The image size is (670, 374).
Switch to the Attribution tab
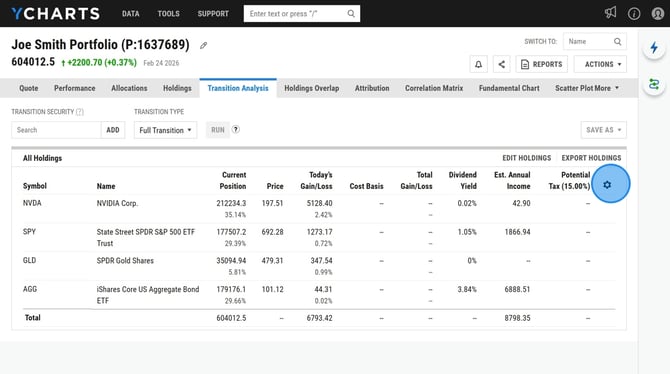(372, 88)
